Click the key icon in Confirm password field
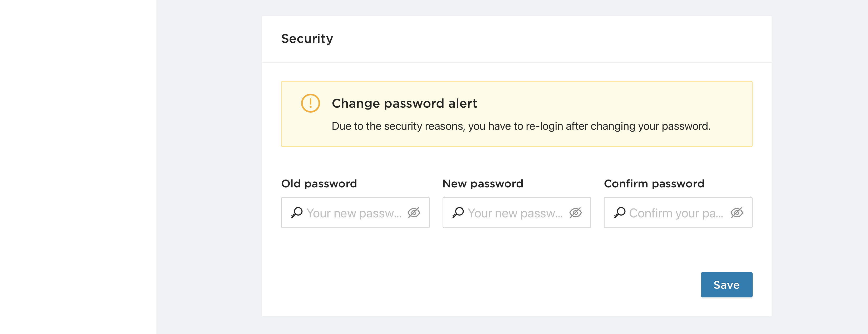Image resolution: width=868 pixels, height=334 pixels. tap(619, 213)
